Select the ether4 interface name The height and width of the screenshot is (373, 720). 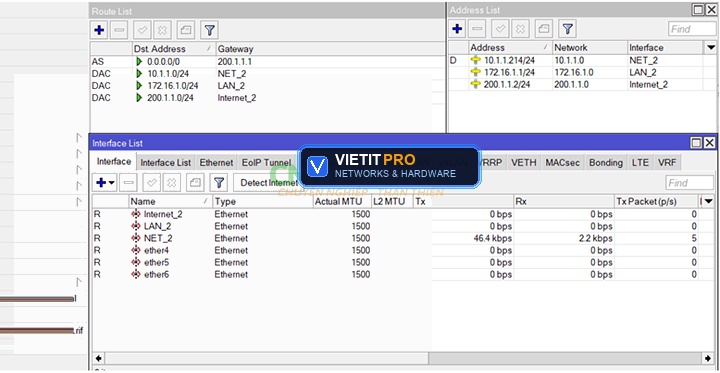(x=156, y=250)
